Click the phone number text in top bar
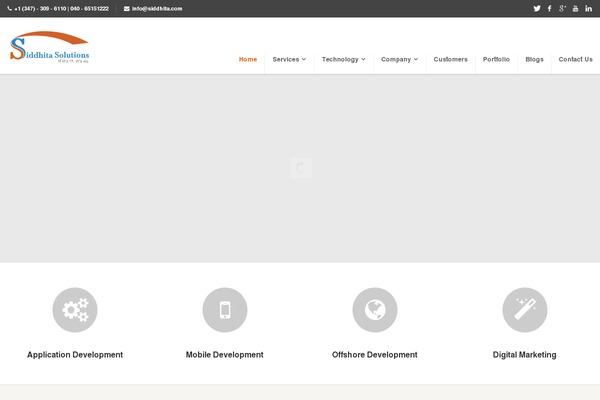This screenshot has width=600, height=400. pos(62,8)
